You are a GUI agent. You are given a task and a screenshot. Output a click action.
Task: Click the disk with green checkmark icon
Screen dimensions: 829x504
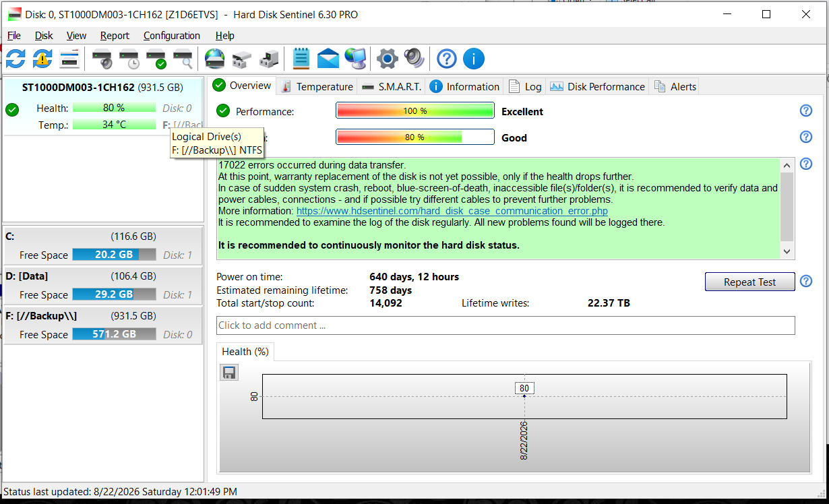156,59
